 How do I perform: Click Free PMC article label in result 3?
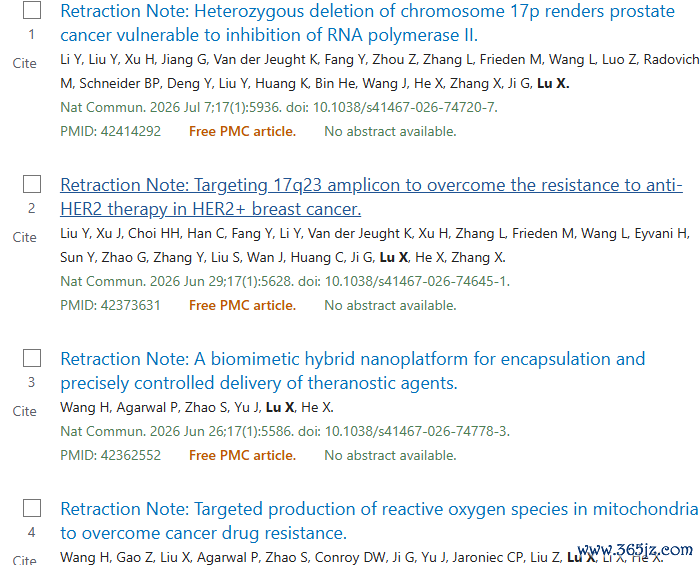click(x=242, y=456)
